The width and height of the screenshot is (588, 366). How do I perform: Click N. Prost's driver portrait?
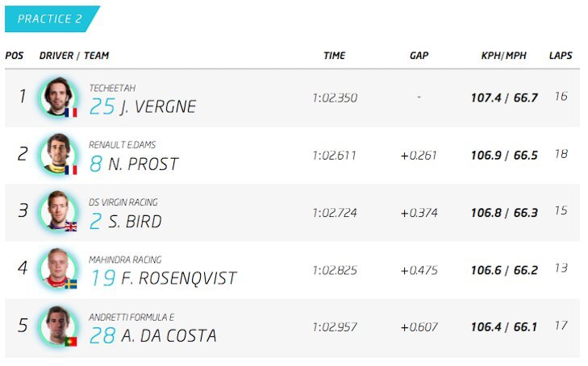pyautogui.click(x=58, y=153)
